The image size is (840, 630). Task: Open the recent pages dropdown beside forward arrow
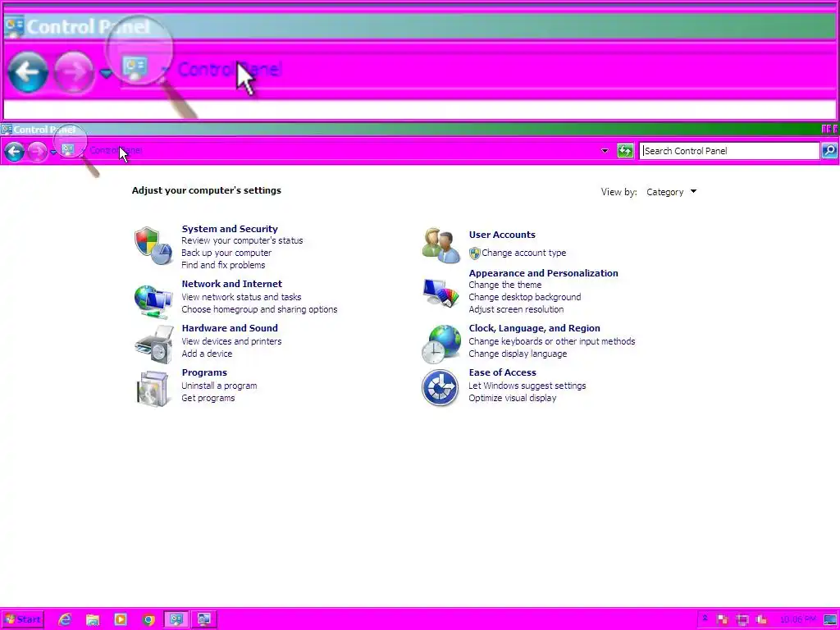pos(53,153)
